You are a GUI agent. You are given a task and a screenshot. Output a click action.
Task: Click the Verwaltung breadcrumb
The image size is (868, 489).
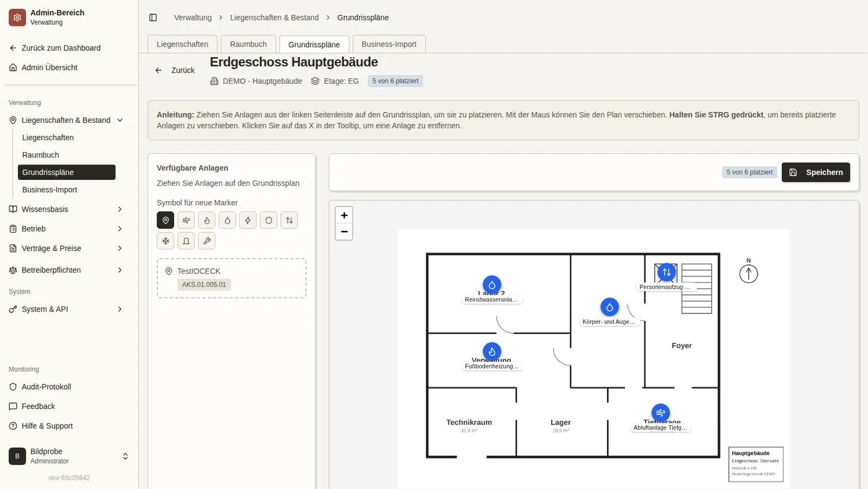tap(193, 17)
